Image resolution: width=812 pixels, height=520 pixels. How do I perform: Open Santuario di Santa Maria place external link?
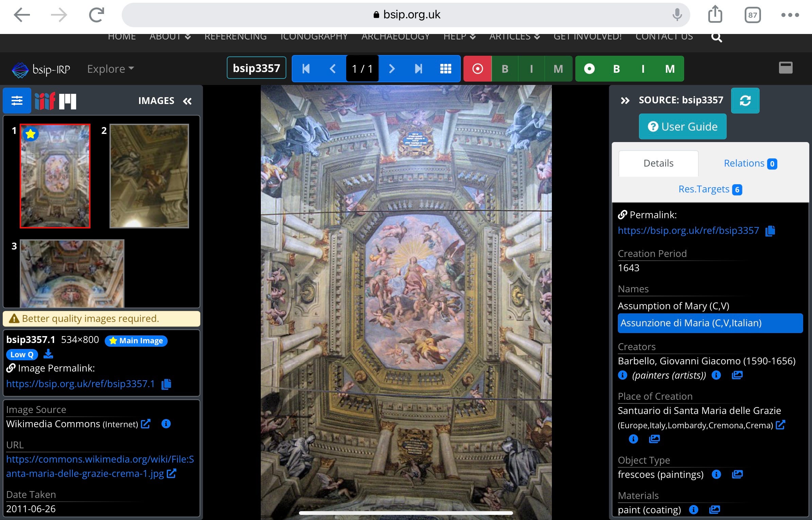[x=780, y=424]
